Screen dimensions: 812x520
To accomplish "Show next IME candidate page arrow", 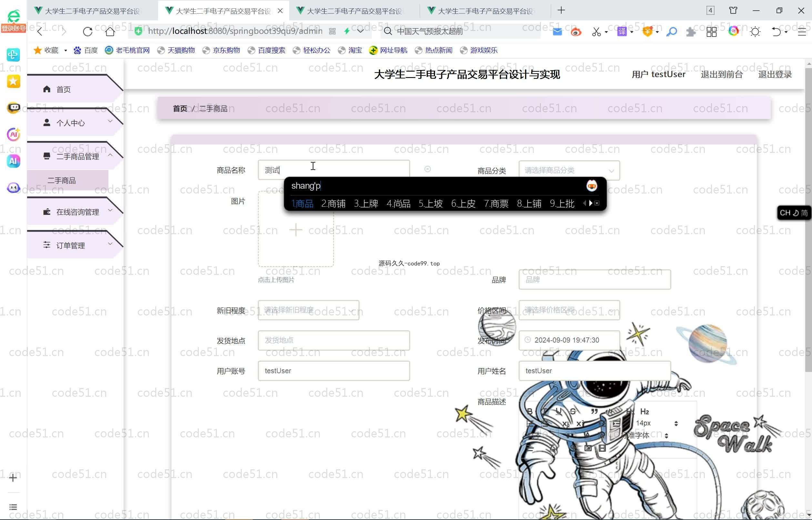I will 590,203.
